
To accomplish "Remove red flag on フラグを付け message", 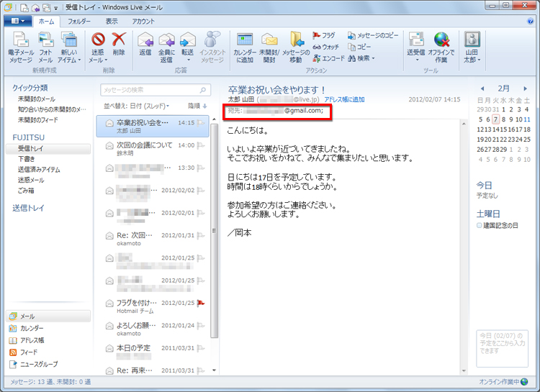I will [x=201, y=304].
